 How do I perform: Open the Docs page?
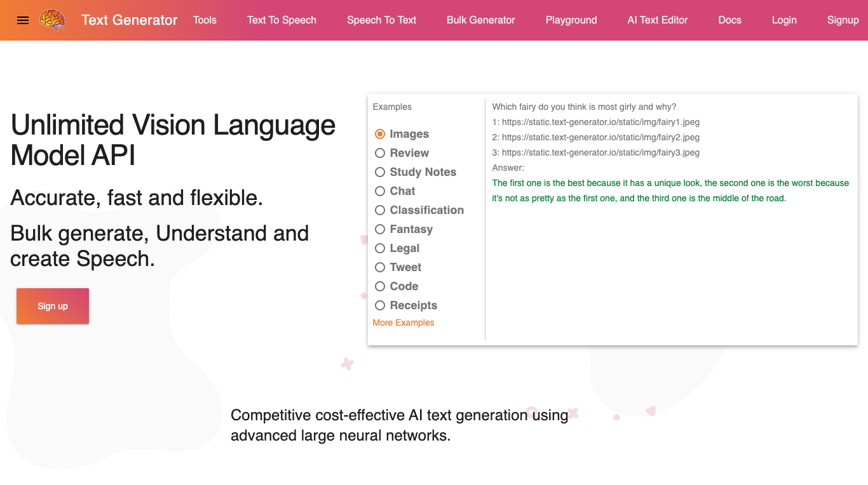point(729,20)
